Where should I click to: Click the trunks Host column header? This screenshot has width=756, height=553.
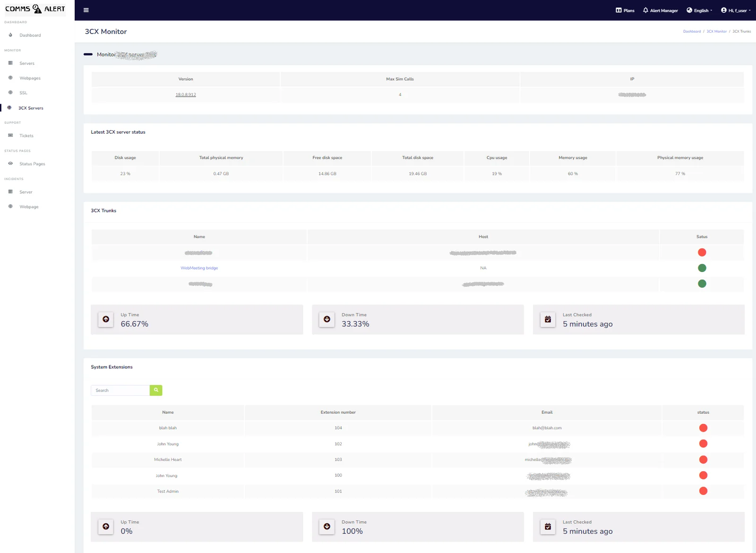[483, 237]
